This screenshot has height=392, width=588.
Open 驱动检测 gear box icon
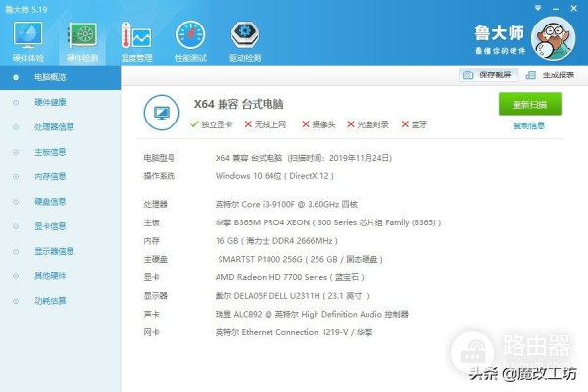click(x=245, y=35)
